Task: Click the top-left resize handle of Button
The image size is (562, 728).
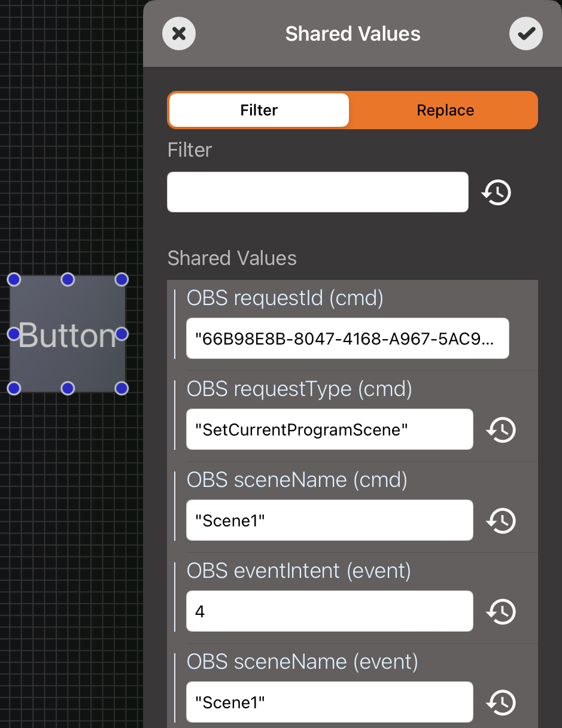Action: click(14, 279)
